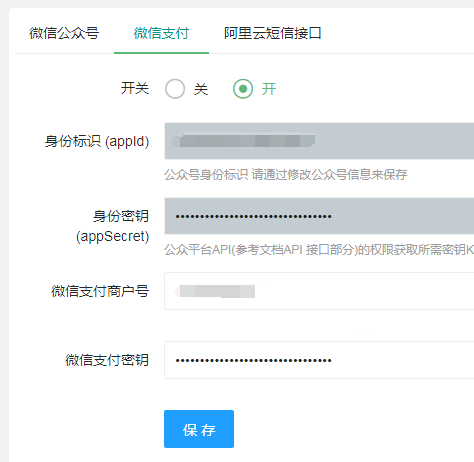Select the 开 radio button circle

point(243,89)
